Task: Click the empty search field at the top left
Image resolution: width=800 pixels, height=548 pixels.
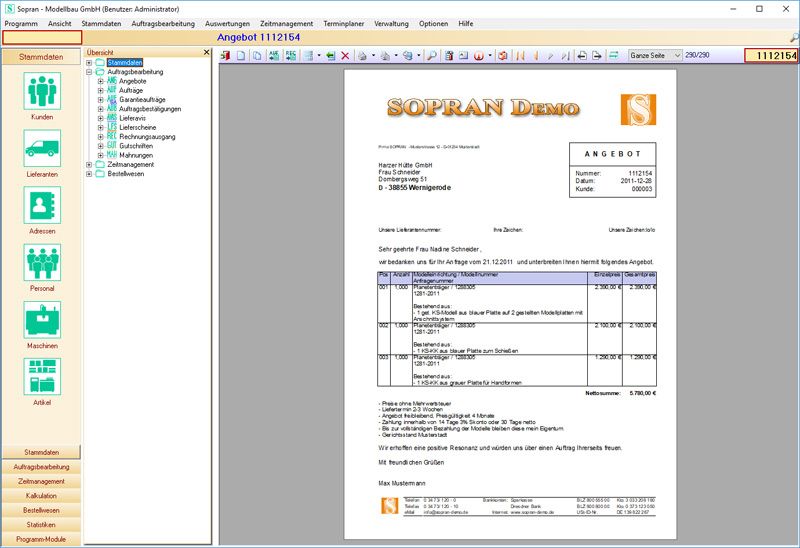Action: (x=42, y=37)
